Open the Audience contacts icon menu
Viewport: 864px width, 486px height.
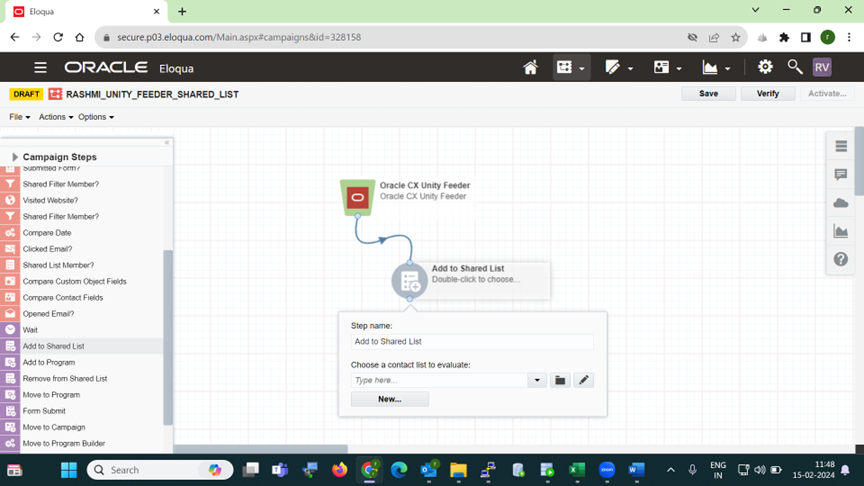click(661, 67)
